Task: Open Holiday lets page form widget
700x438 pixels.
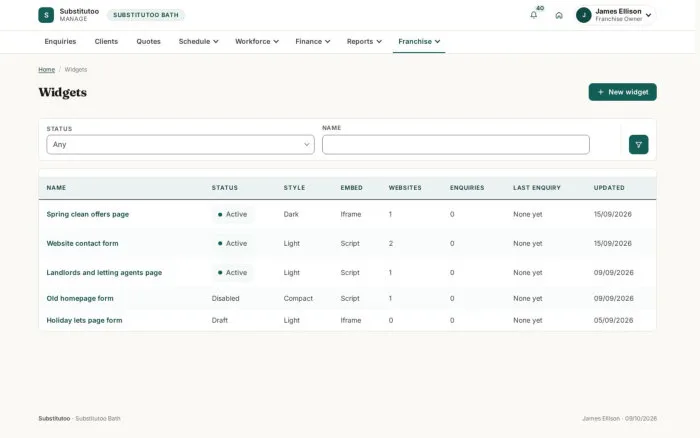Action: (84, 320)
